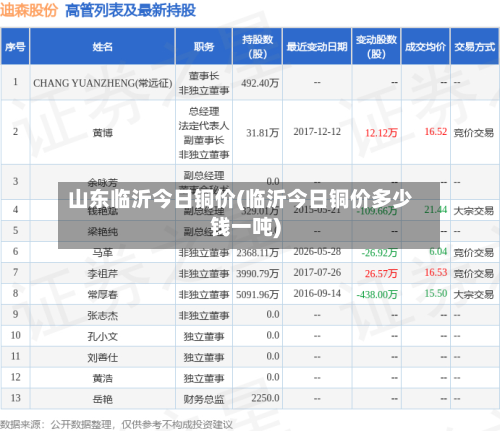Click 独立董事 in 刘善仕's row
The width and height of the screenshot is (500, 431).
click(x=204, y=357)
